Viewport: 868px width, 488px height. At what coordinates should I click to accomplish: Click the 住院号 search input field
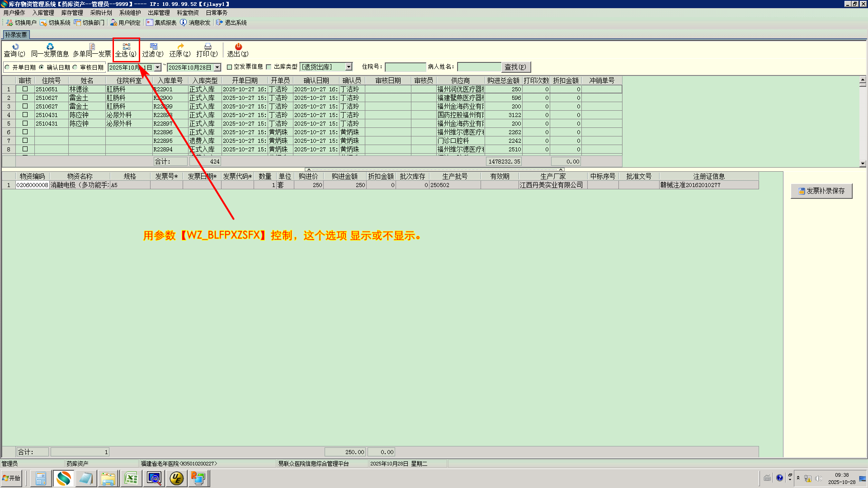pyautogui.click(x=405, y=67)
